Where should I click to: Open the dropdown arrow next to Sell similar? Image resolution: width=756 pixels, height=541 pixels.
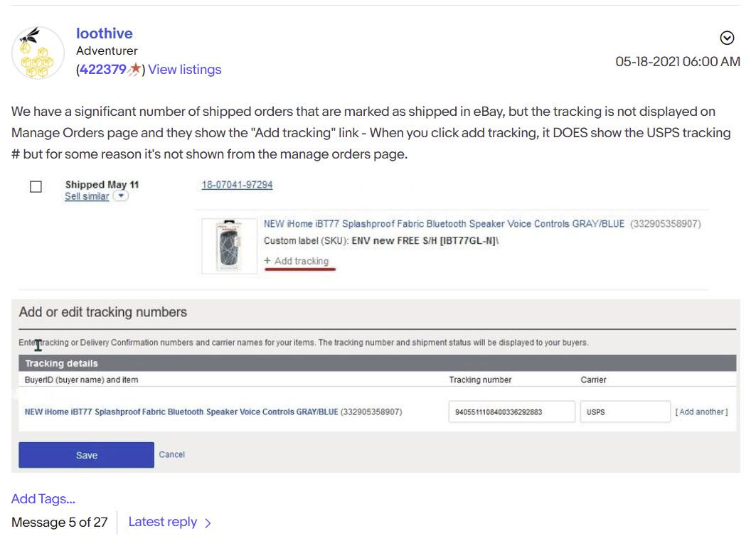point(120,195)
